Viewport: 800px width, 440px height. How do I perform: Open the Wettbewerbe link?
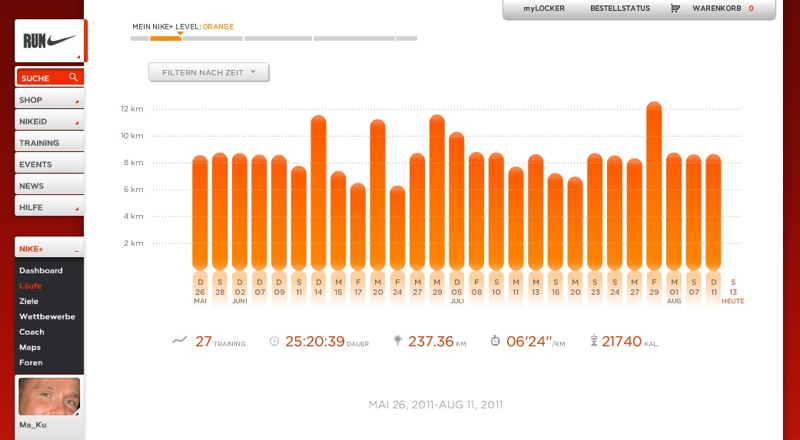47,316
